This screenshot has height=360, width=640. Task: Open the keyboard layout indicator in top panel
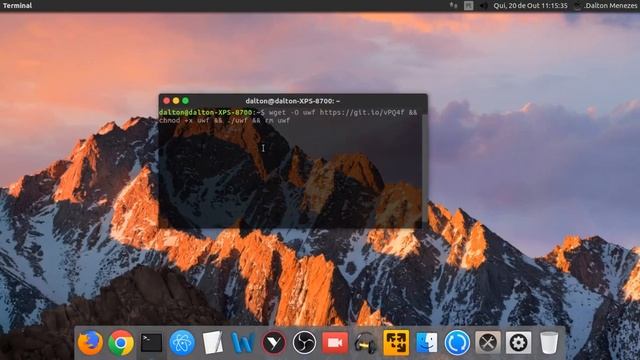pyautogui.click(x=469, y=5)
